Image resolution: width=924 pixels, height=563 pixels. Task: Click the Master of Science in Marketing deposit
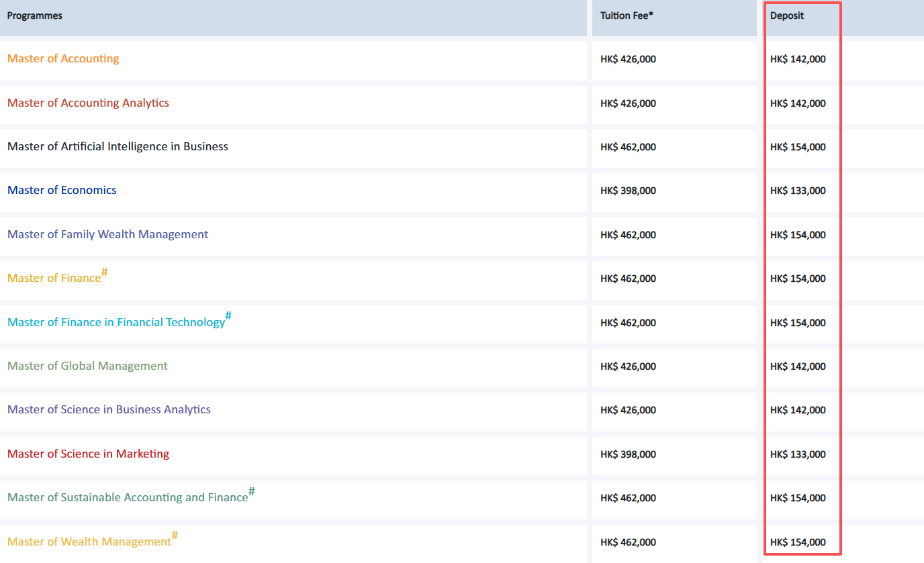(x=798, y=455)
